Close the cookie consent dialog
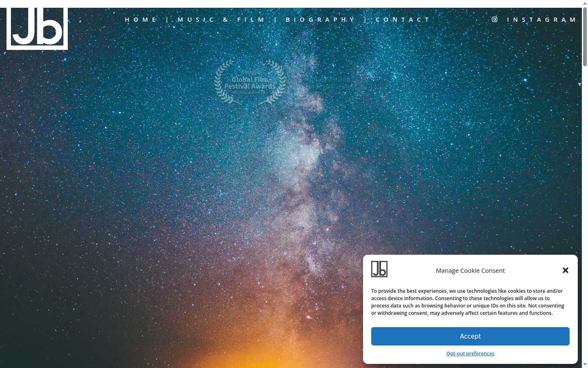The width and height of the screenshot is (588, 368). [566, 270]
